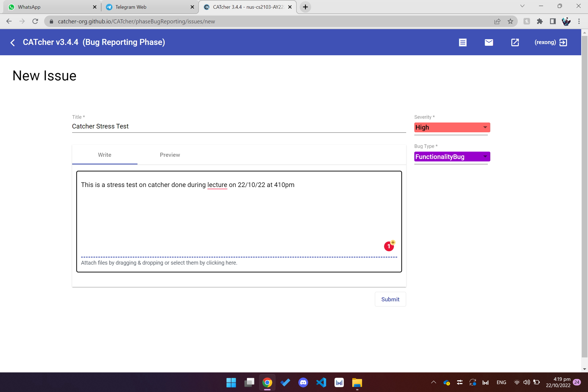Screen dimensions: 588x392
Task: Open the issue list receipt icon in header
Action: click(463, 42)
